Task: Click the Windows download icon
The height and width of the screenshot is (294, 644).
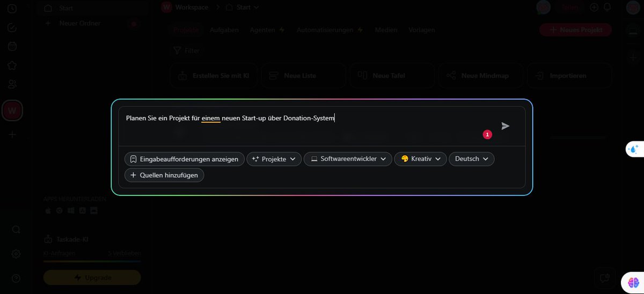Action: 70,211
